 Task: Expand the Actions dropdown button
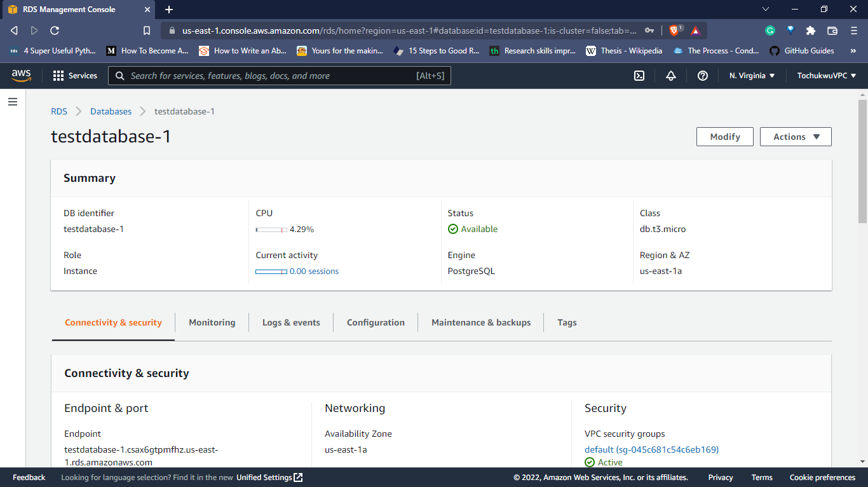(x=796, y=137)
